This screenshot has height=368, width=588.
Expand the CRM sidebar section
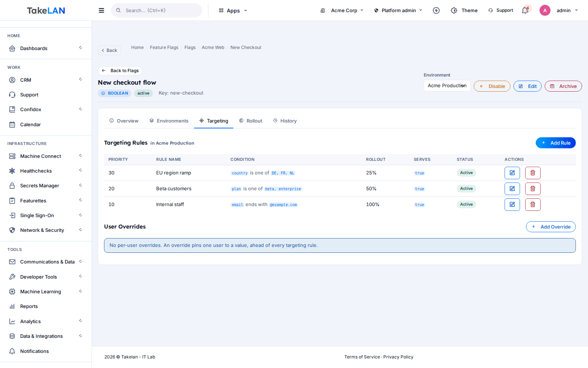(x=46, y=80)
